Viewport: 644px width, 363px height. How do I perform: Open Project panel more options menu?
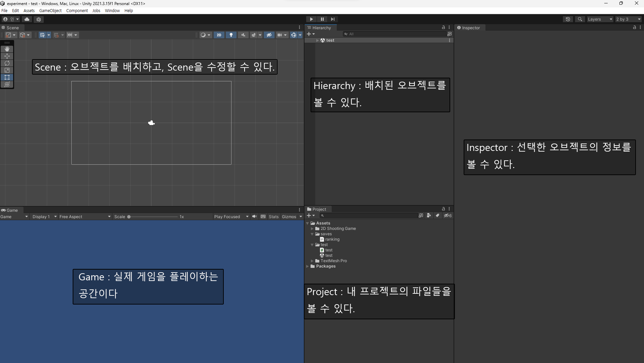tap(449, 209)
